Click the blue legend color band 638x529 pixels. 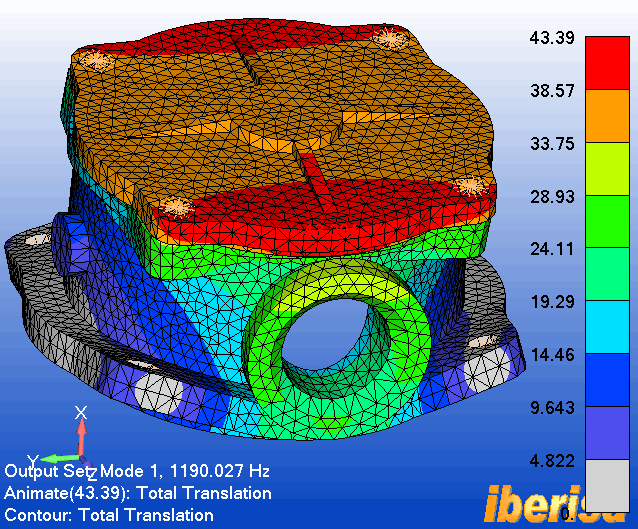coord(607,380)
